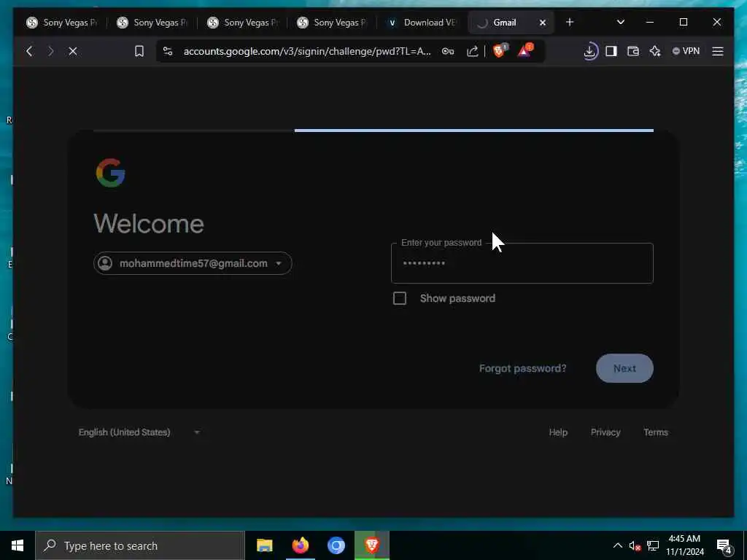Share this page via share icon
The image size is (747, 560).
(472, 52)
